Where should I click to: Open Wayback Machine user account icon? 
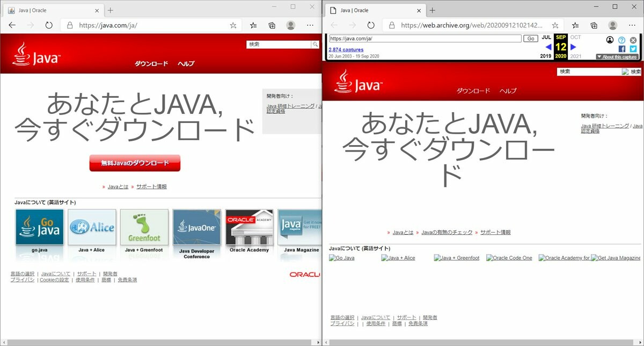click(610, 40)
